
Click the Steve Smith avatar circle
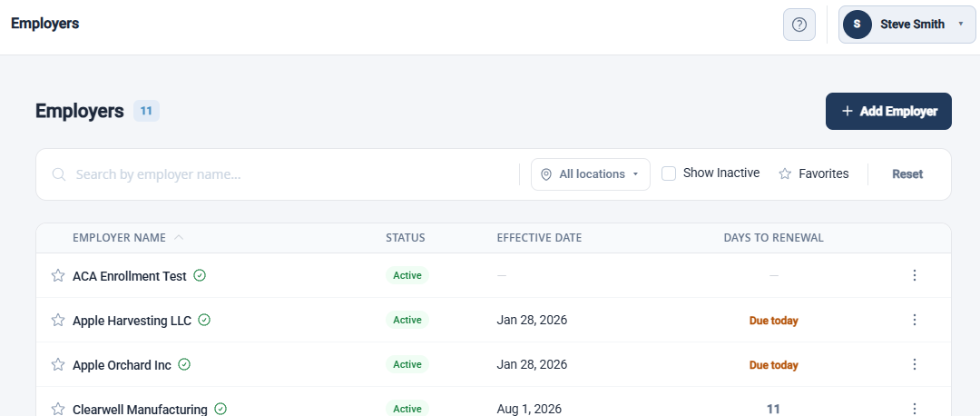click(857, 25)
